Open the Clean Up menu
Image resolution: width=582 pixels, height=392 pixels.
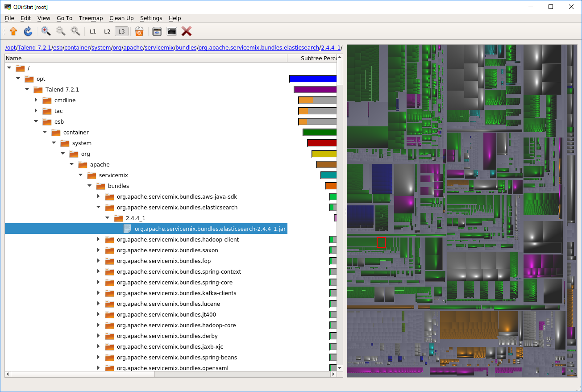pos(121,18)
